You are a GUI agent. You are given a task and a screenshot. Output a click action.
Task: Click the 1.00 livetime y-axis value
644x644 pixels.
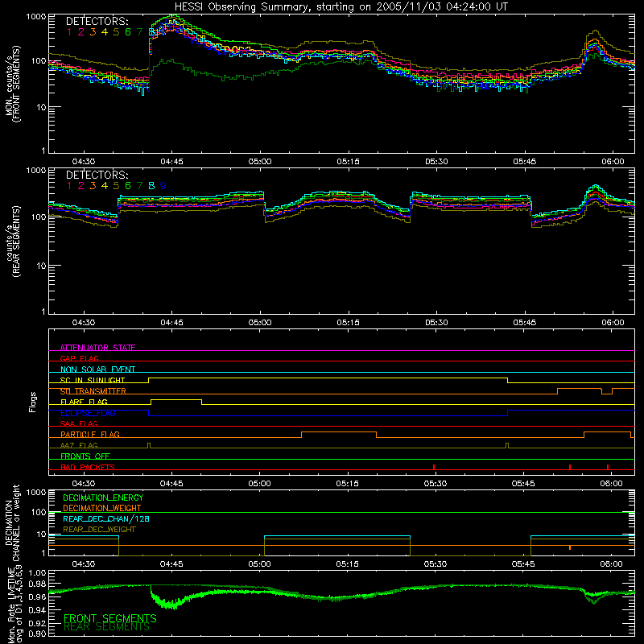[37, 572]
